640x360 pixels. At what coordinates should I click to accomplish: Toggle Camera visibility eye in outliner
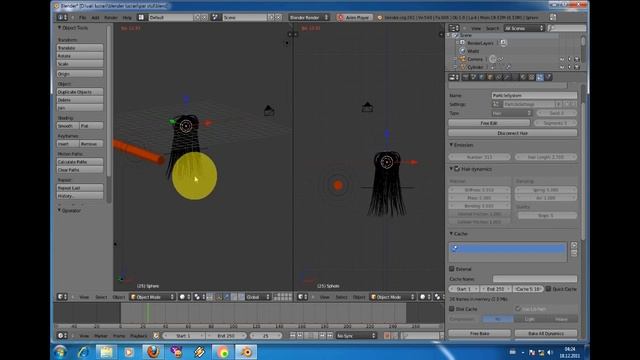point(562,59)
